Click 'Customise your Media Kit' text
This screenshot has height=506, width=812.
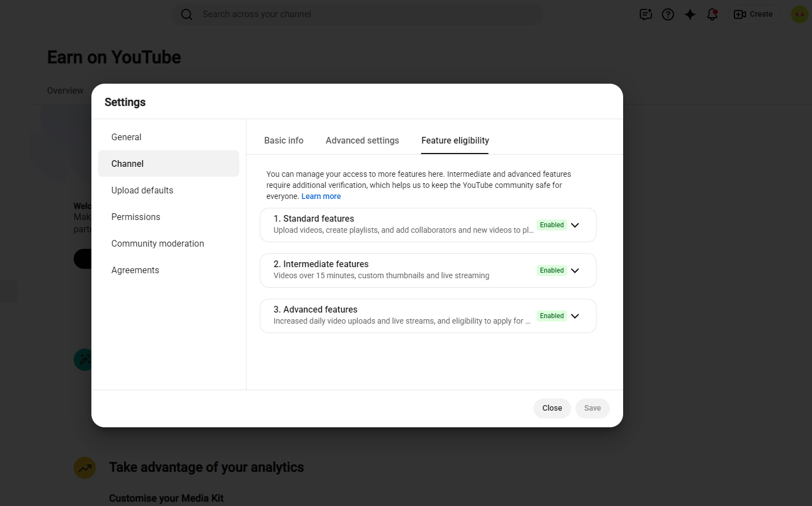pyautogui.click(x=166, y=498)
